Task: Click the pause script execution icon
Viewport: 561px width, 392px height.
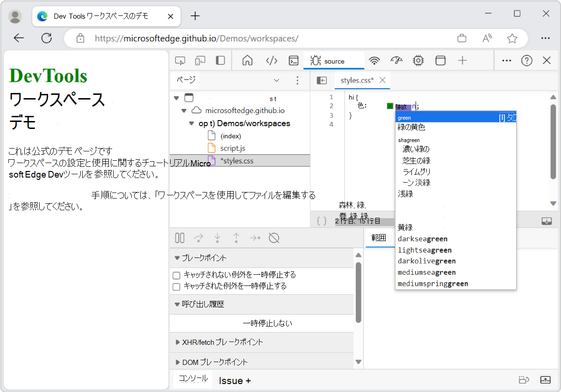Action: 180,238
